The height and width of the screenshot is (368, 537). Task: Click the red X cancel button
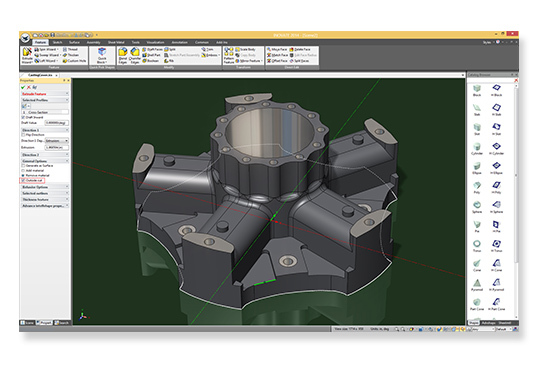tap(29, 87)
